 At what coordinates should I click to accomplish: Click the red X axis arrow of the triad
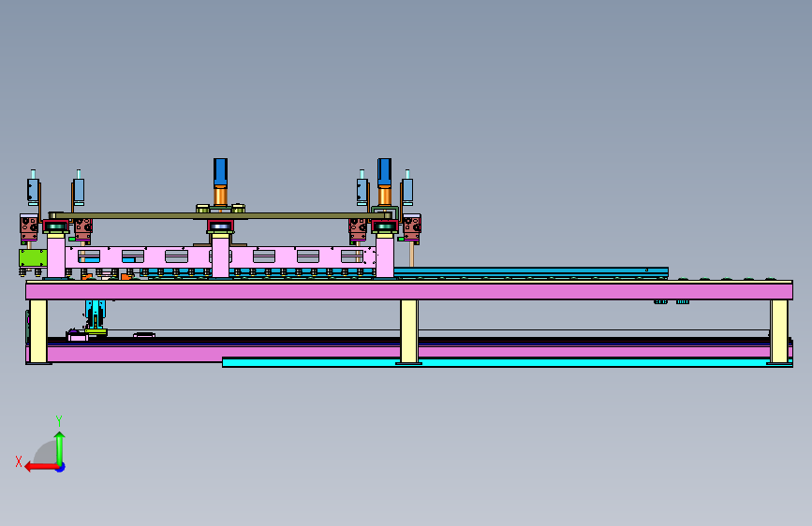pyautogui.click(x=41, y=467)
